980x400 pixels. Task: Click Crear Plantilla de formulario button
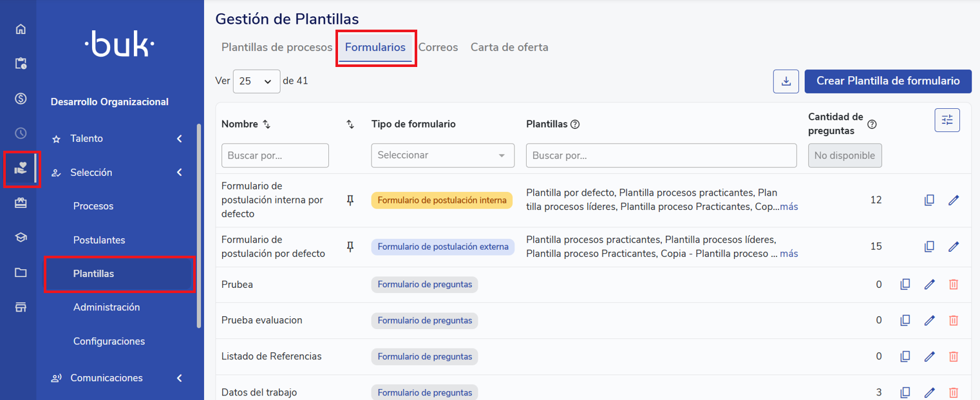click(887, 81)
